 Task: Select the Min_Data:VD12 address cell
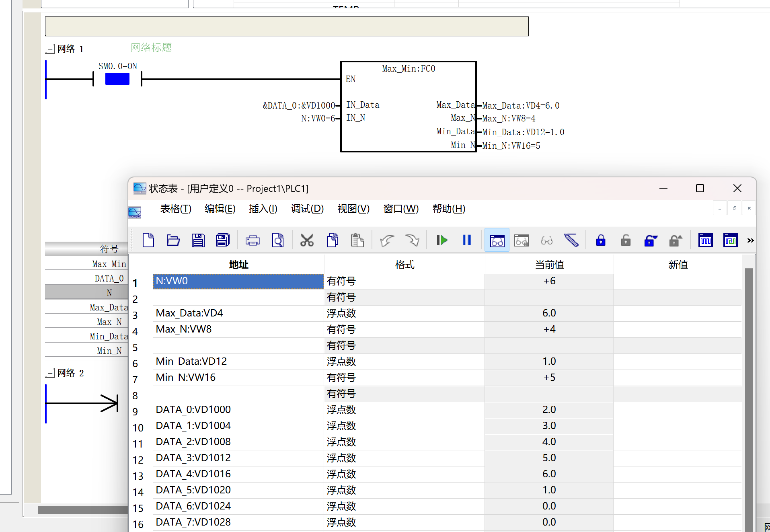point(238,362)
